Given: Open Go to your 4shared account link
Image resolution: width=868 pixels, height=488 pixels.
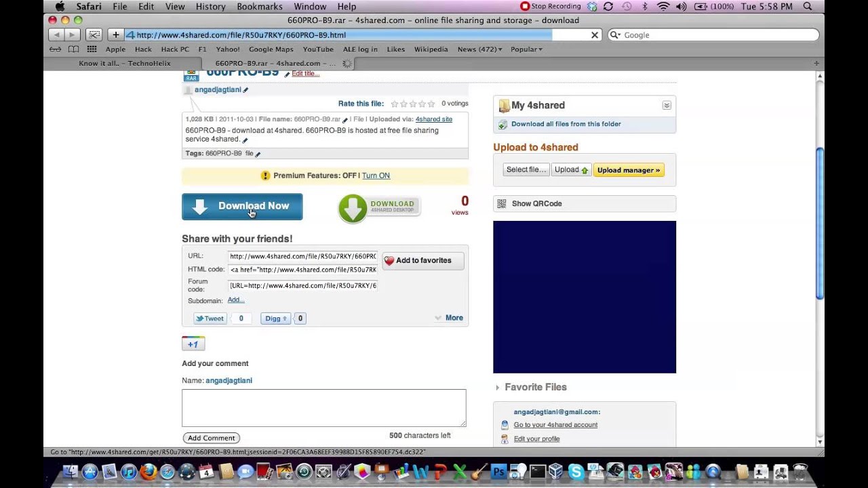Looking at the screenshot, I should [x=555, y=425].
